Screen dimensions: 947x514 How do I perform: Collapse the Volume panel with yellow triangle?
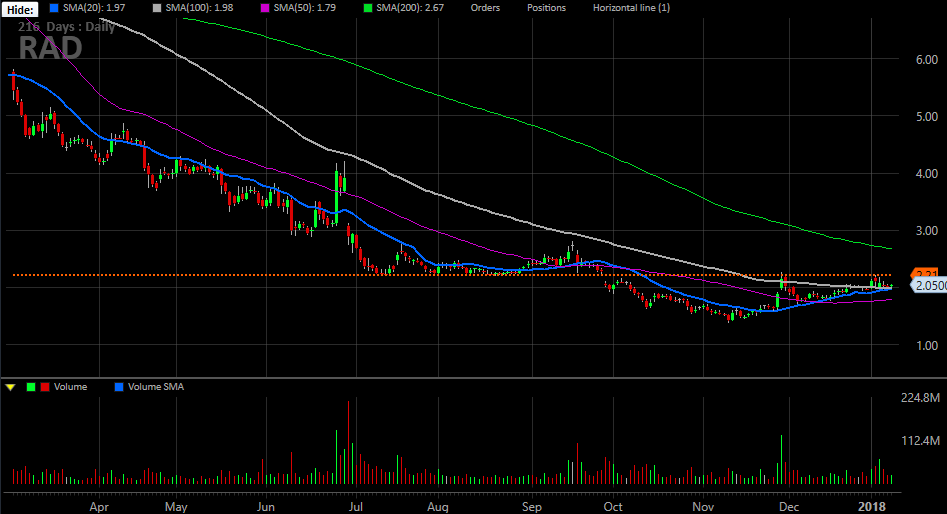tap(10, 387)
